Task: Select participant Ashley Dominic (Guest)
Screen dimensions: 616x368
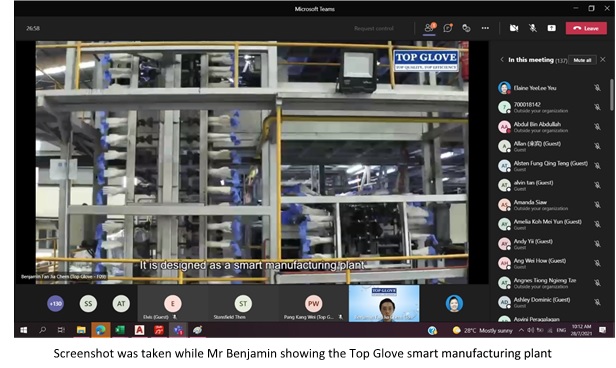Action: point(550,302)
